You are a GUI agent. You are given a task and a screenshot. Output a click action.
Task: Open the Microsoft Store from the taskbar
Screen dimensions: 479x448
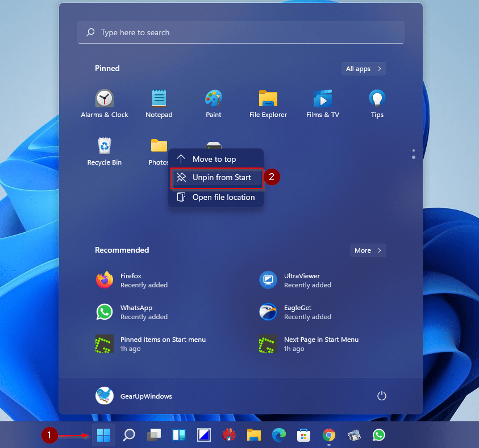pos(303,435)
